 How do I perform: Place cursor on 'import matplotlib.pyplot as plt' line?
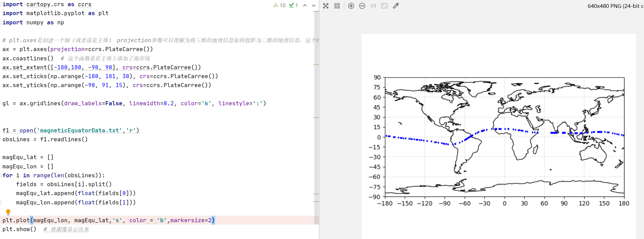tap(56, 13)
